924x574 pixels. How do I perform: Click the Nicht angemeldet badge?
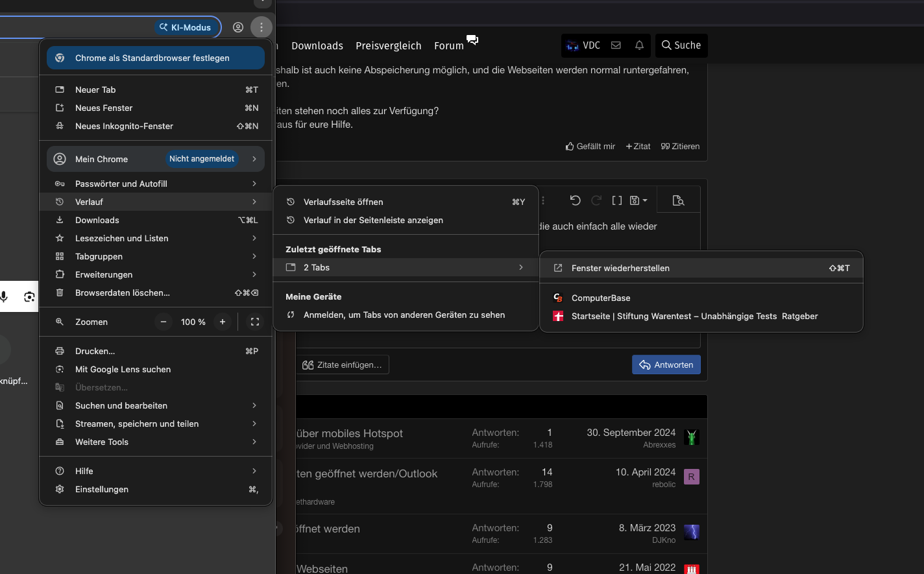click(x=202, y=159)
